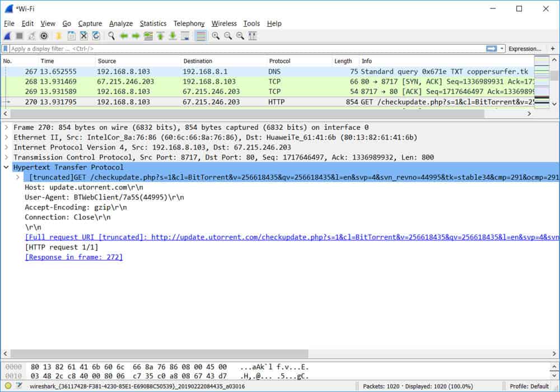
Task: Open the View menu
Action: click(48, 24)
